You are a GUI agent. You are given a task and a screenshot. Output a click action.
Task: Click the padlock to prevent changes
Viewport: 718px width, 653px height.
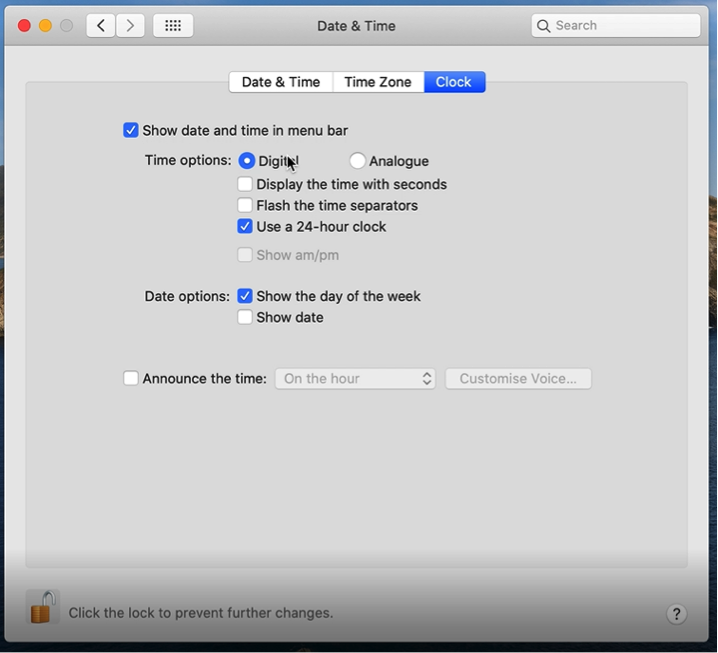pyautogui.click(x=41, y=607)
